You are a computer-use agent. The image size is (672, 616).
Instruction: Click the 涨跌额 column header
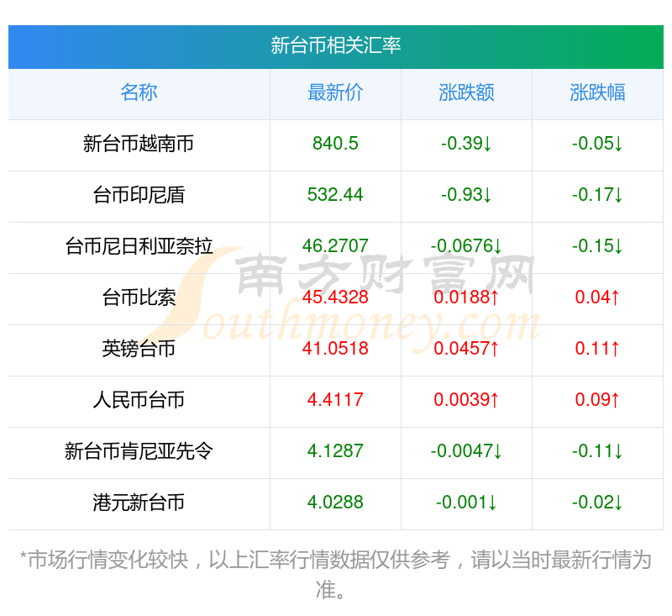(466, 92)
